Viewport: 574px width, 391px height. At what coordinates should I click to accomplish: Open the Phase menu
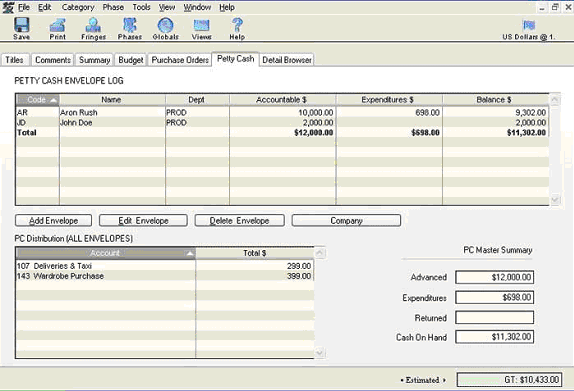click(x=113, y=7)
